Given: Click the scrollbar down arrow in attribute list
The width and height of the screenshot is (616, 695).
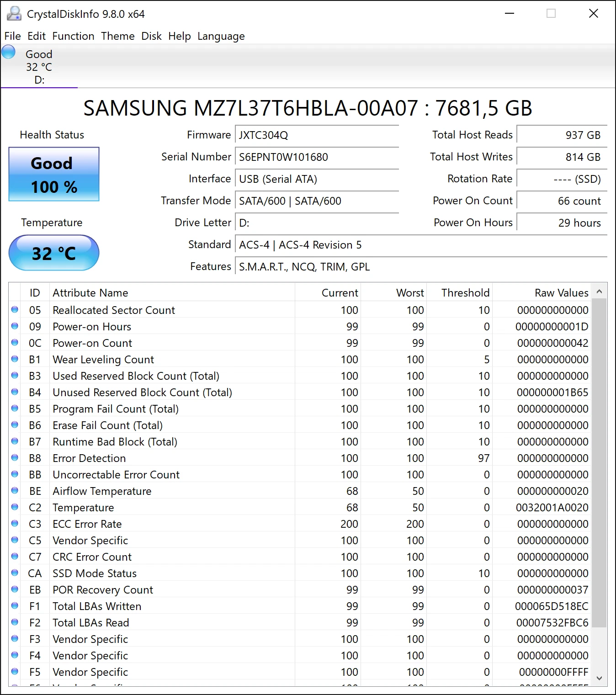Looking at the screenshot, I should pyautogui.click(x=599, y=679).
